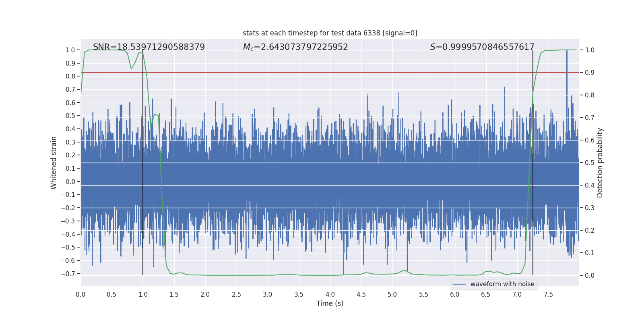The image size is (644, 322).
Task: Click the −0.7 tick on strain axis
Action: coord(68,274)
